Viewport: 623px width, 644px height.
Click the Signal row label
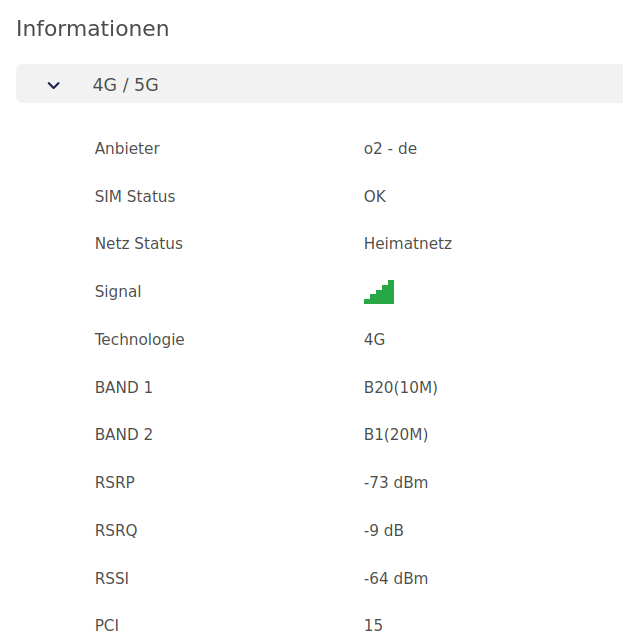[118, 292]
